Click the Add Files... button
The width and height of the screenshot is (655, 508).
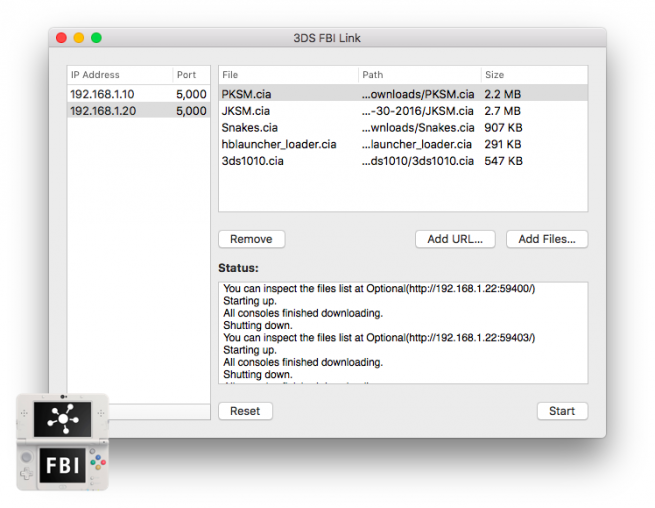pos(546,239)
